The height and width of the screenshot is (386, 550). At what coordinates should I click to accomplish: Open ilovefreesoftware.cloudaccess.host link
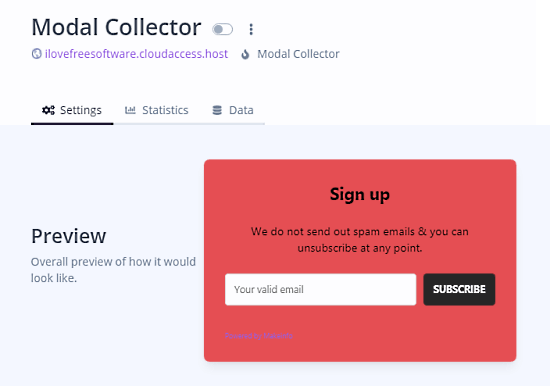[136, 54]
